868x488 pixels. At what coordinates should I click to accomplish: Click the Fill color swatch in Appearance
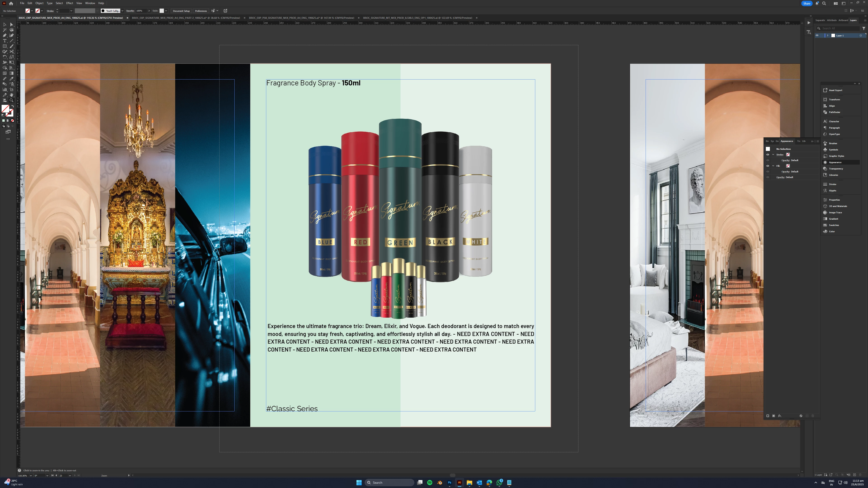[788, 166]
